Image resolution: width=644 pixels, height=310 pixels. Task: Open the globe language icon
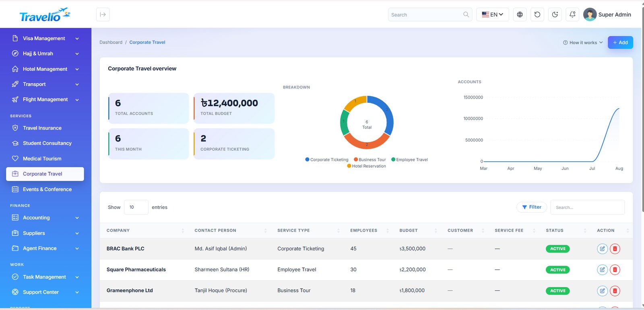click(x=520, y=14)
